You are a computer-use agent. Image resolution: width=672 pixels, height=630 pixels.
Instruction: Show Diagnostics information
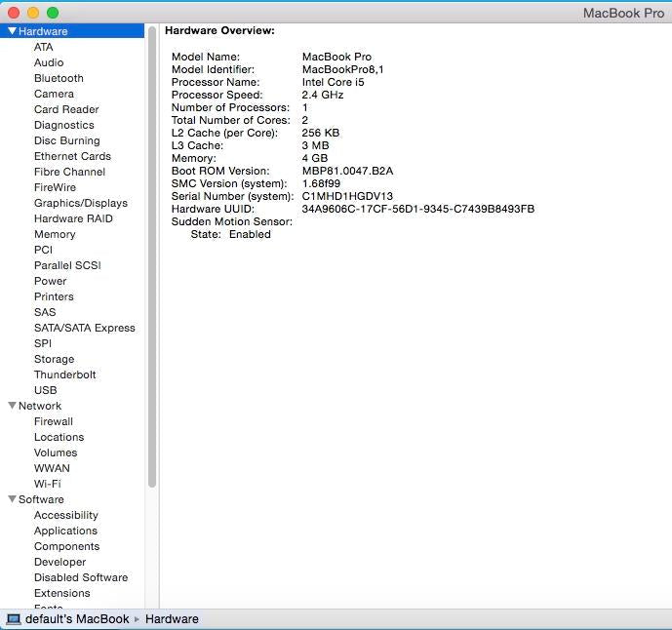pos(63,125)
